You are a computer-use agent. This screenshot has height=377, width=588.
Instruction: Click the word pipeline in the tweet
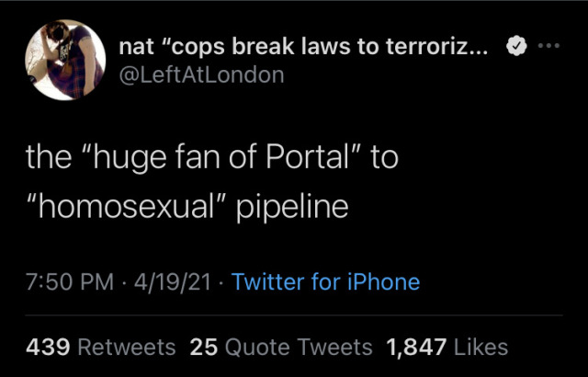coord(292,206)
